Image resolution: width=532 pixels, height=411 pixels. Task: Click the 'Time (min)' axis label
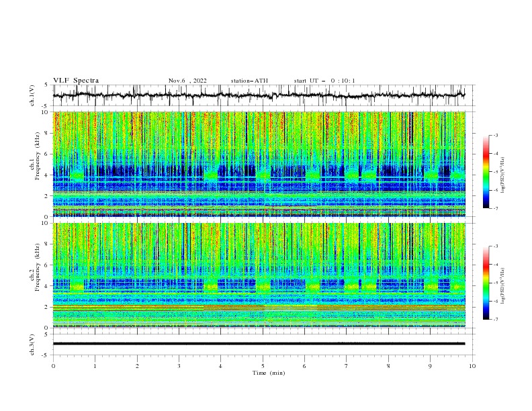click(x=269, y=373)
